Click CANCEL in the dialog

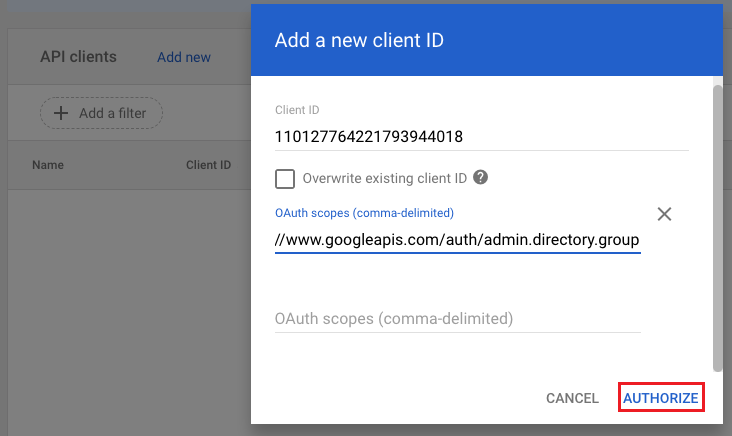point(572,398)
